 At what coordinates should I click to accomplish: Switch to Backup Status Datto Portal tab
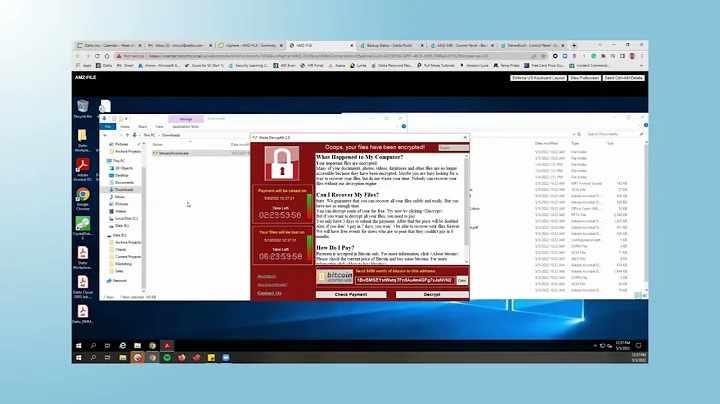tap(391, 45)
